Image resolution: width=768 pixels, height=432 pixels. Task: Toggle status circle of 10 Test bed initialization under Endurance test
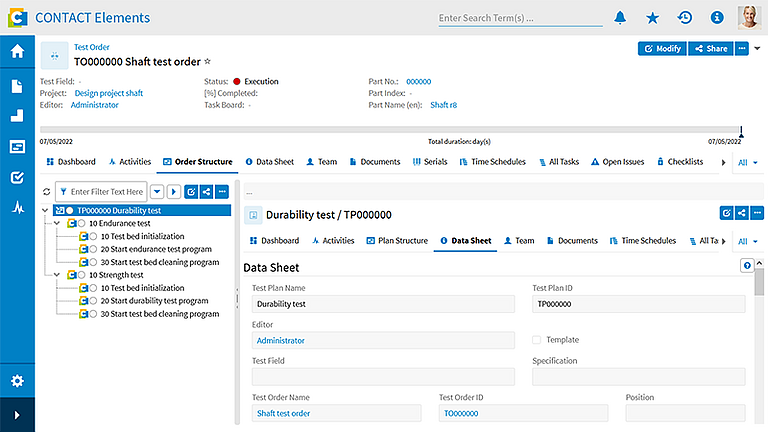(x=93, y=237)
